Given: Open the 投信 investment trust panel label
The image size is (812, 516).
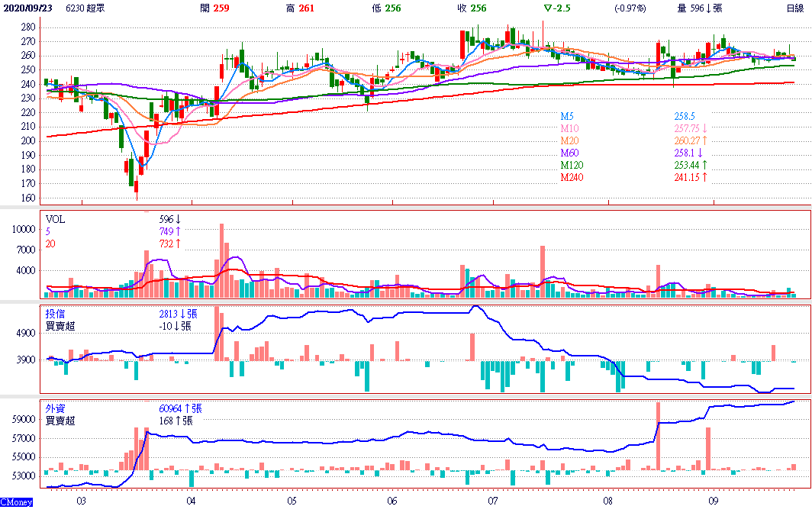Looking at the screenshot, I should click(55, 313).
